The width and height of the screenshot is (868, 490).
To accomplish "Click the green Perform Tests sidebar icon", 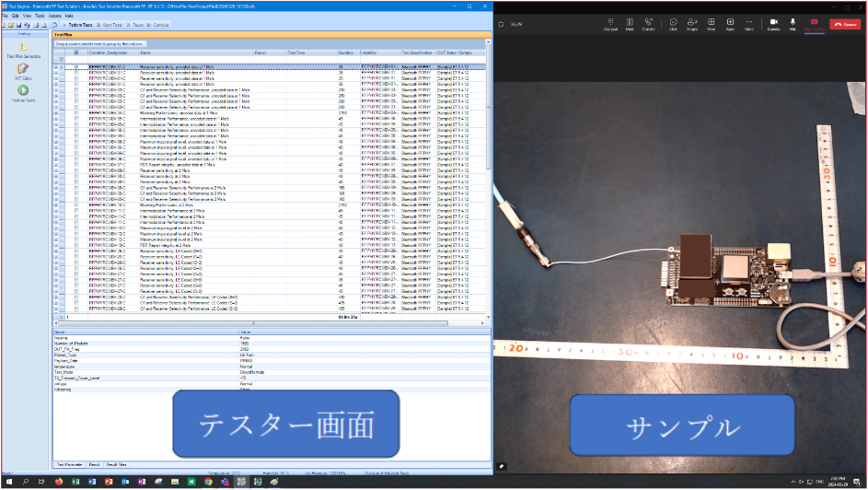I will 23,92.
